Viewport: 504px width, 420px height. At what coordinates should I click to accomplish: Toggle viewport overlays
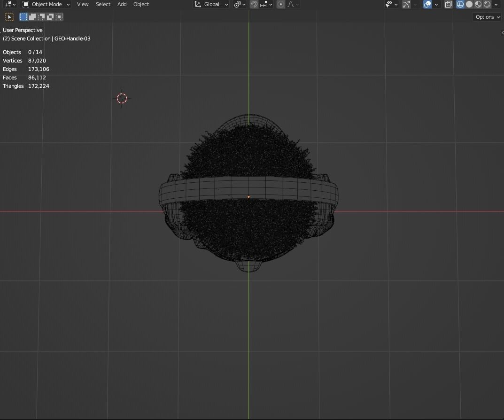click(x=427, y=4)
